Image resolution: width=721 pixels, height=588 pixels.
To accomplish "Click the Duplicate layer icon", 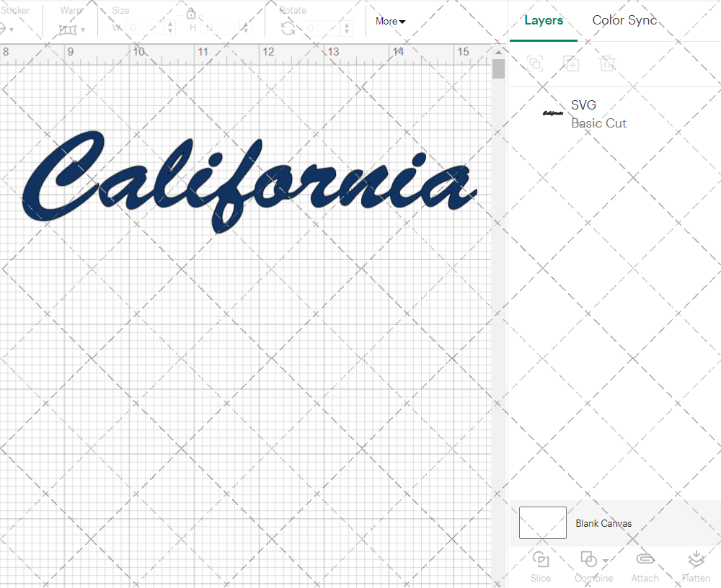I will point(572,63).
